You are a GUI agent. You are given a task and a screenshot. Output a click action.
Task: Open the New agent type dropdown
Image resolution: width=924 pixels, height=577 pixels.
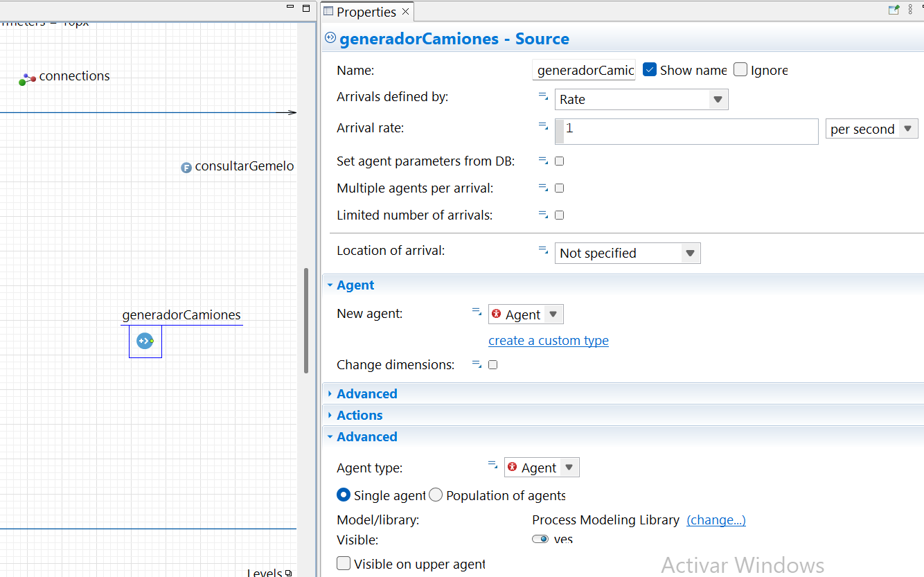pos(526,314)
